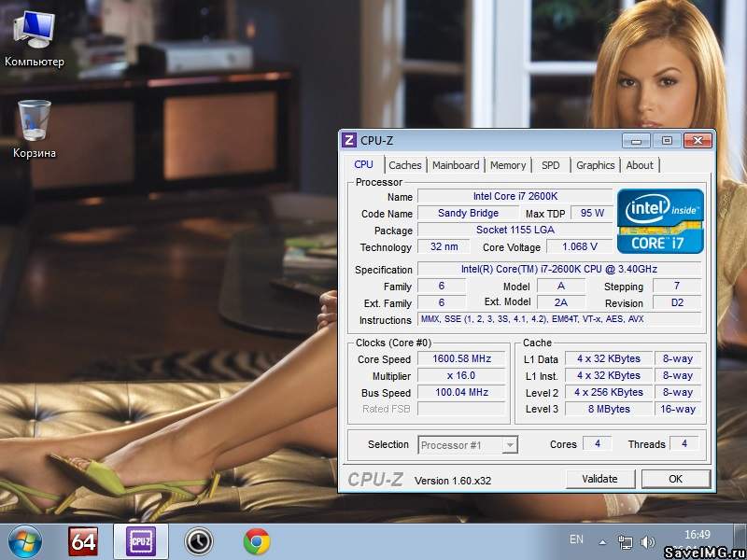This screenshot has width=747, height=560.
Task: Click the Cores count '4'
Action: (x=598, y=444)
